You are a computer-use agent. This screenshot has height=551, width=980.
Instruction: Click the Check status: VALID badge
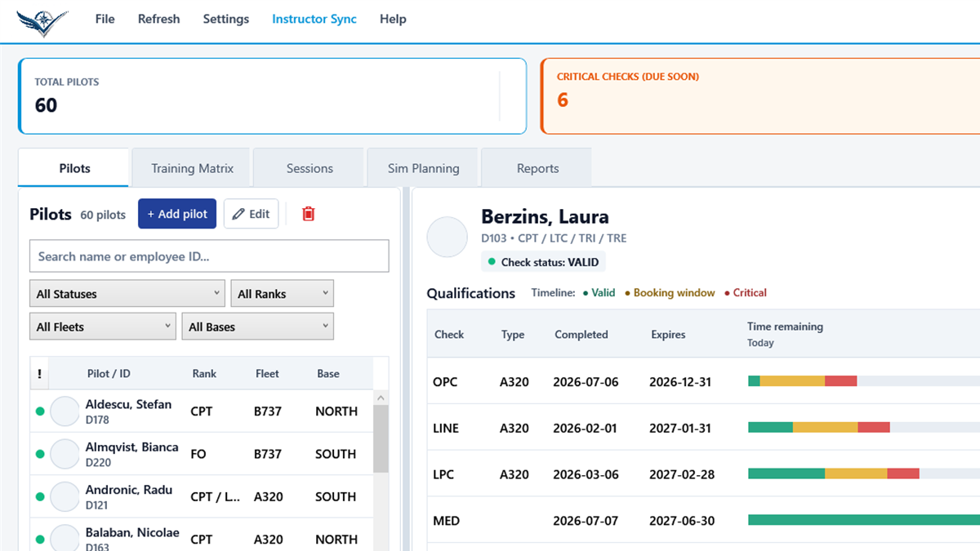(x=544, y=262)
